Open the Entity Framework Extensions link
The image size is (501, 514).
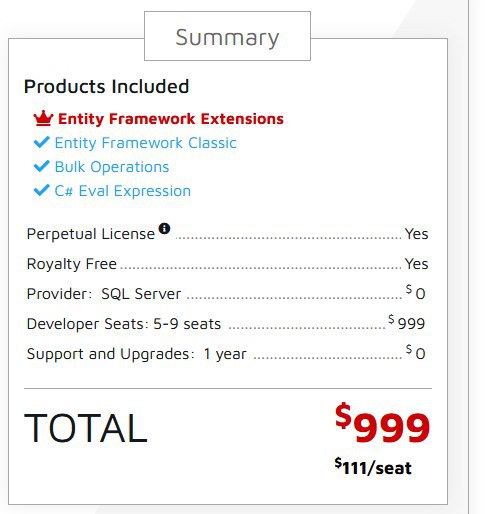coord(171,119)
